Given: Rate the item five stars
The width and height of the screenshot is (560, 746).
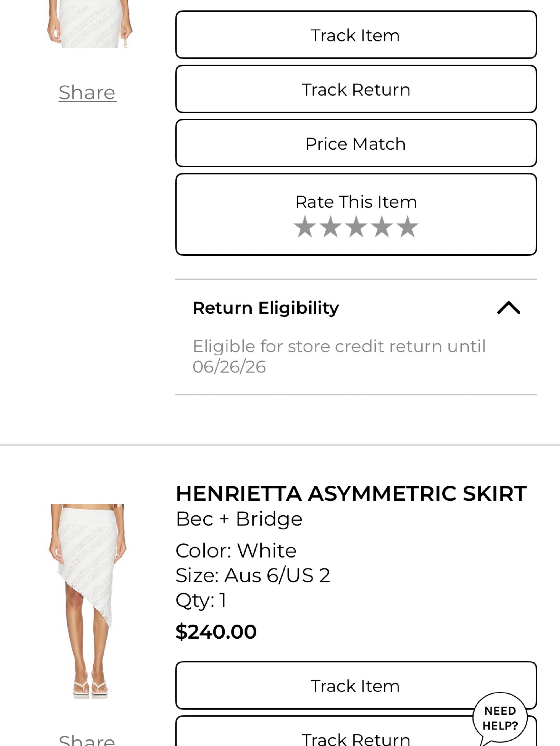Looking at the screenshot, I should coord(407,227).
